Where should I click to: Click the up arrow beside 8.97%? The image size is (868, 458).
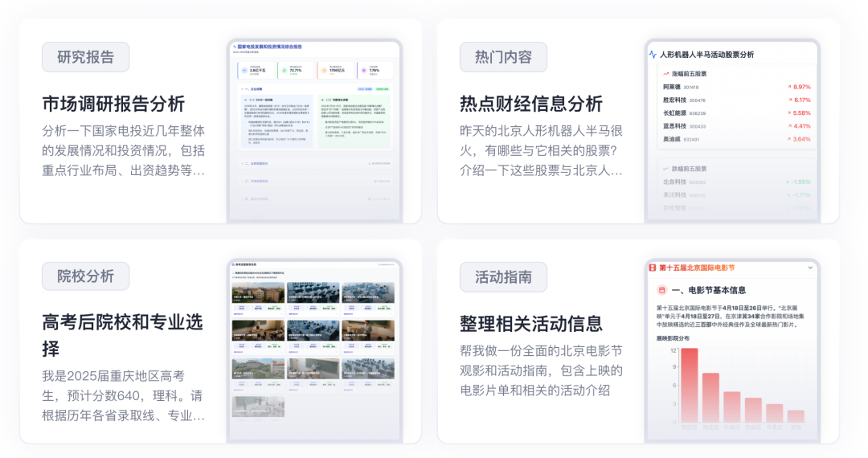pyautogui.click(x=789, y=87)
